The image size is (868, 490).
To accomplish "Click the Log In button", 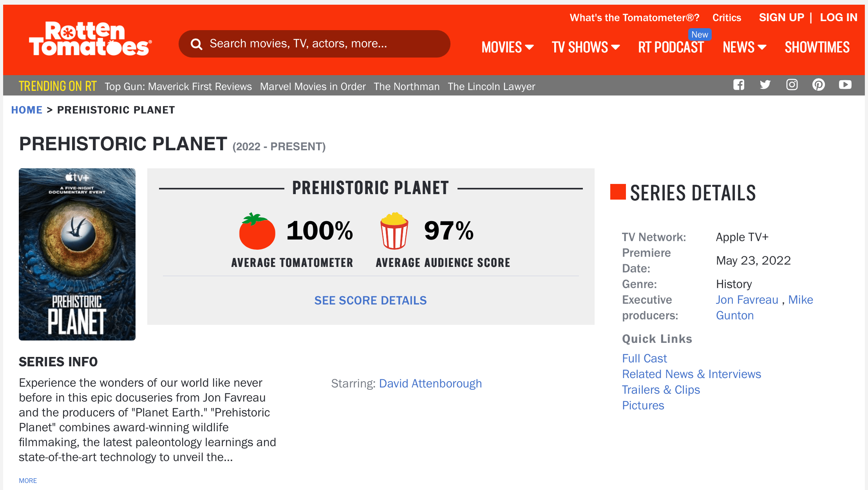I will [839, 18].
